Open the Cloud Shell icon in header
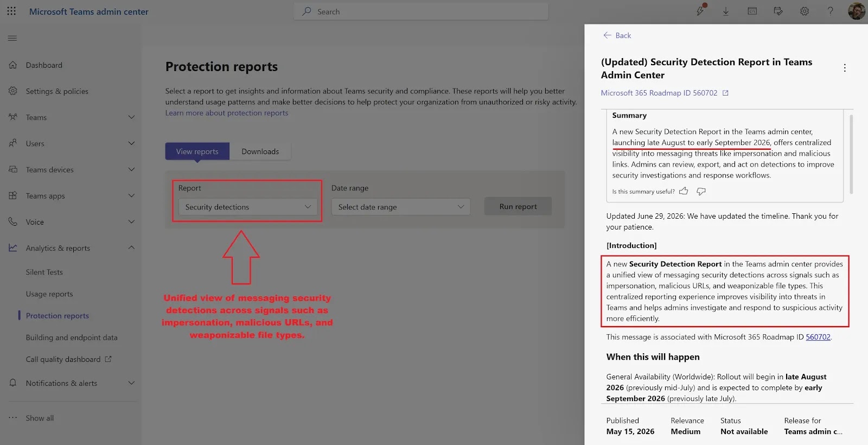 click(x=752, y=11)
